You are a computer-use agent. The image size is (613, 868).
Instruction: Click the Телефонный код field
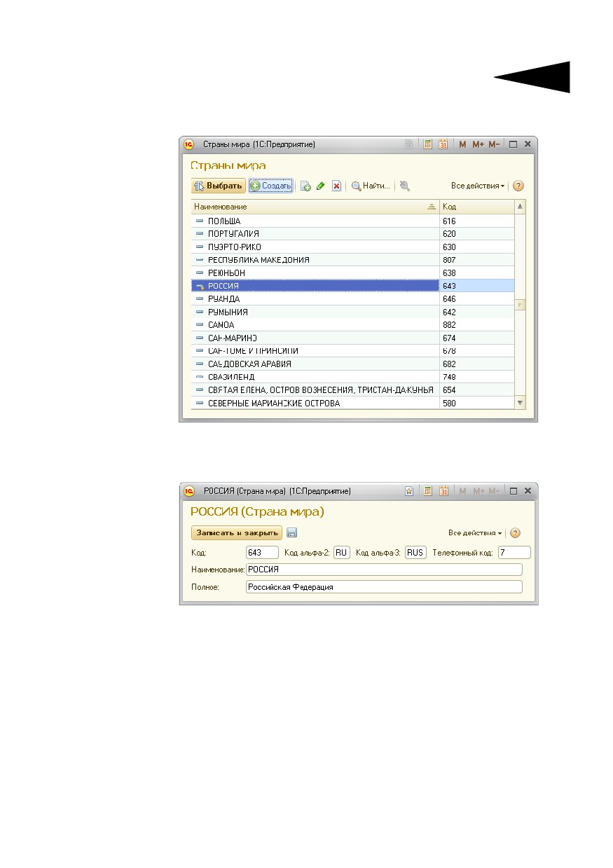click(514, 553)
